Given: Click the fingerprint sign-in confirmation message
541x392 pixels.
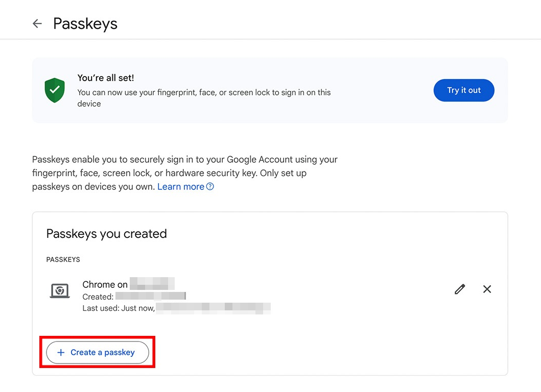Looking at the screenshot, I should 204,98.
